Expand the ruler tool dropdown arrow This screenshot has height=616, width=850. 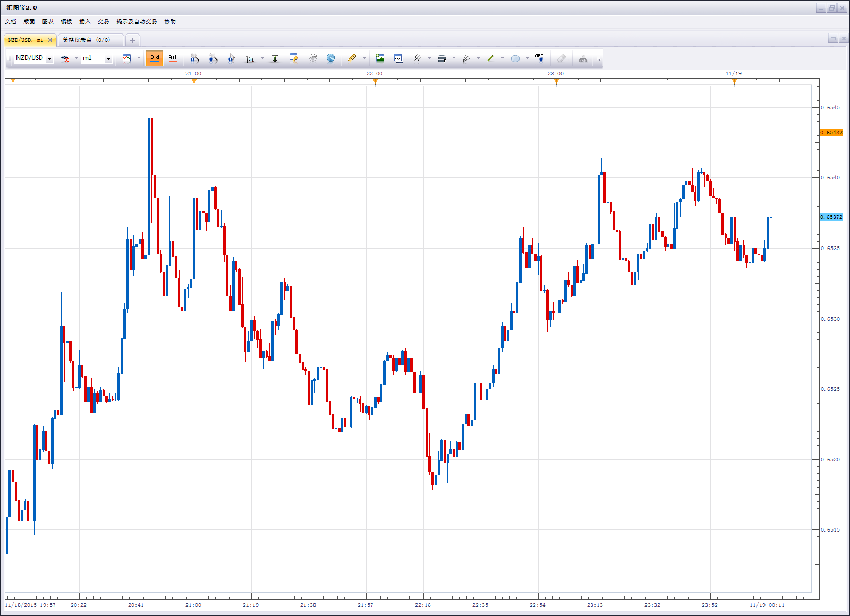click(364, 58)
